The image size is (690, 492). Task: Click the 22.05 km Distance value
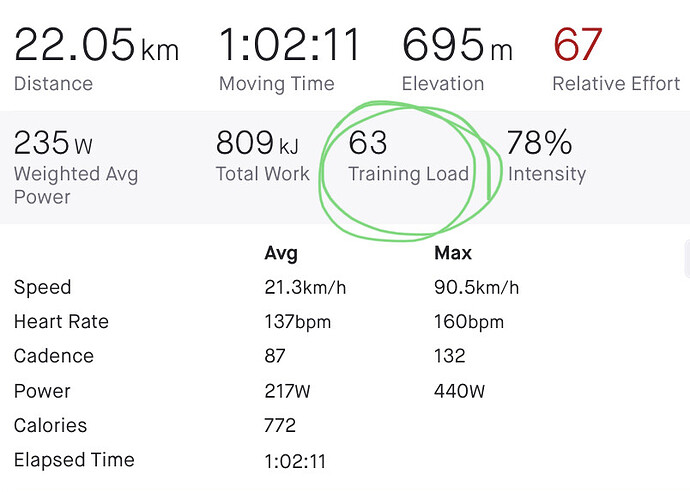click(96, 45)
